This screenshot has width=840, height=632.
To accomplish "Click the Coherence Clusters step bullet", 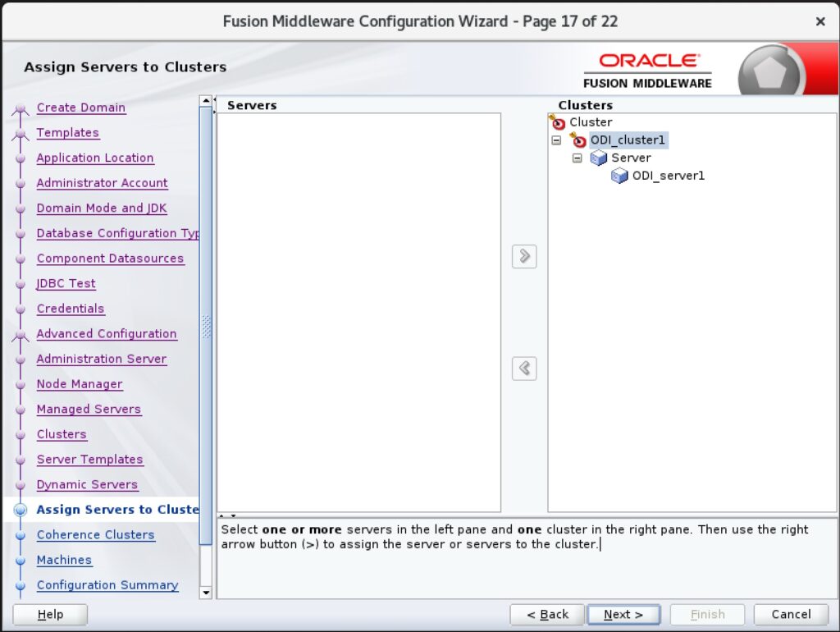I will (21, 535).
